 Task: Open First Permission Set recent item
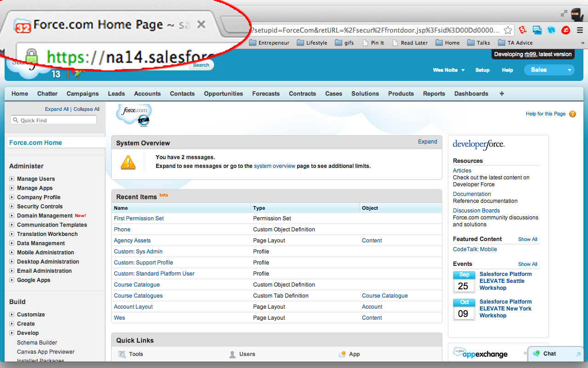[x=139, y=218]
